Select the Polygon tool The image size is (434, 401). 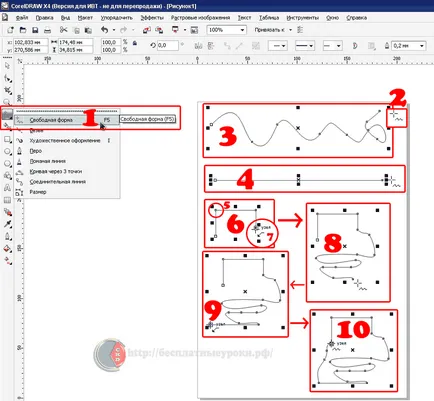[7, 164]
